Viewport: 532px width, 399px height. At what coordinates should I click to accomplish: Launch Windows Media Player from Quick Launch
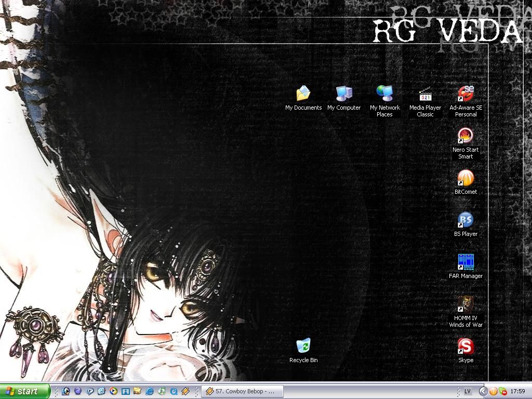[113, 391]
